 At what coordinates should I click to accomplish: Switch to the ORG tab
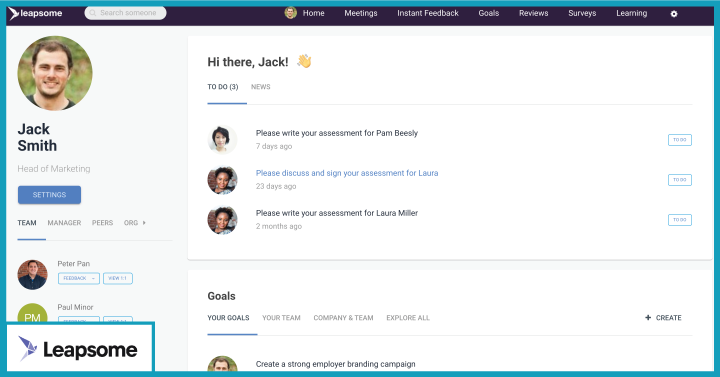[131, 223]
